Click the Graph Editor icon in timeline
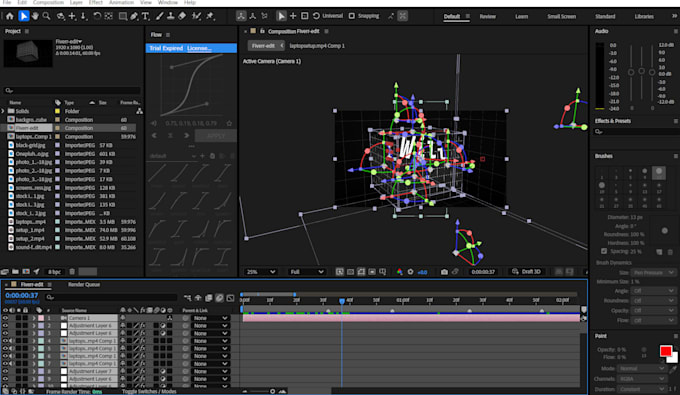 point(230,297)
